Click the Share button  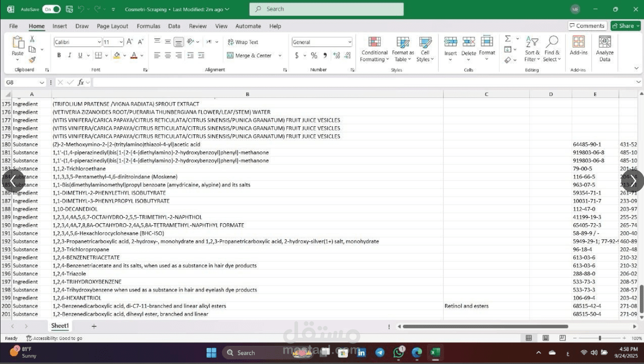click(x=624, y=26)
